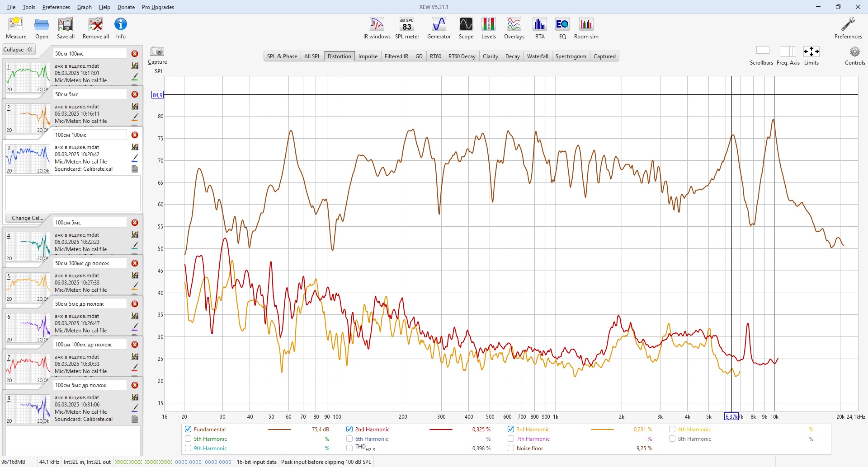Viewport: 868px width, 467px height.
Task: Uncheck the 2nd Harmonic checkbox
Action: click(349, 430)
